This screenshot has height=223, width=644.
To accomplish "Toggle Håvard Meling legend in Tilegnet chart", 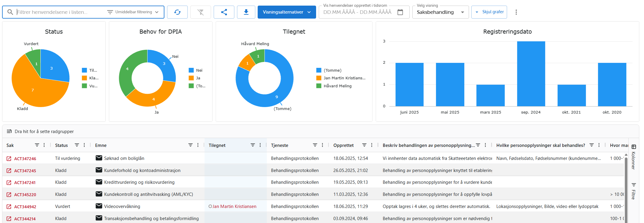I will coord(337,86).
